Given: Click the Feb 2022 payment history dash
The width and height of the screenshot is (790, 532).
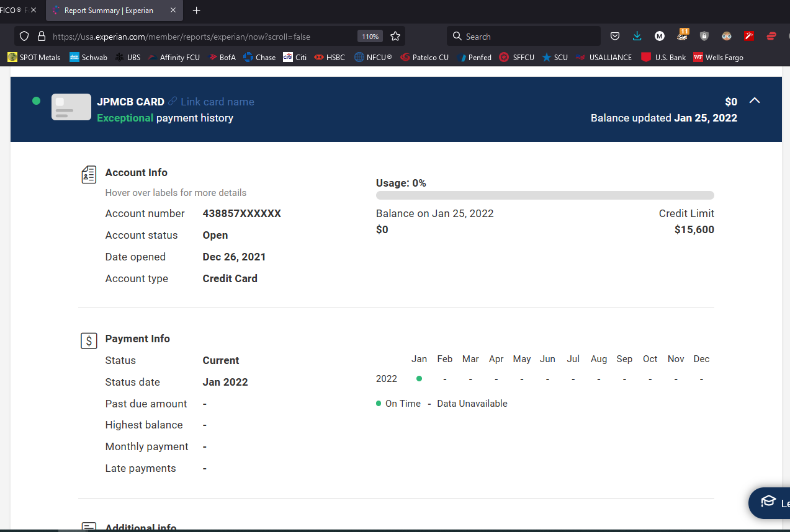Looking at the screenshot, I should 445,379.
